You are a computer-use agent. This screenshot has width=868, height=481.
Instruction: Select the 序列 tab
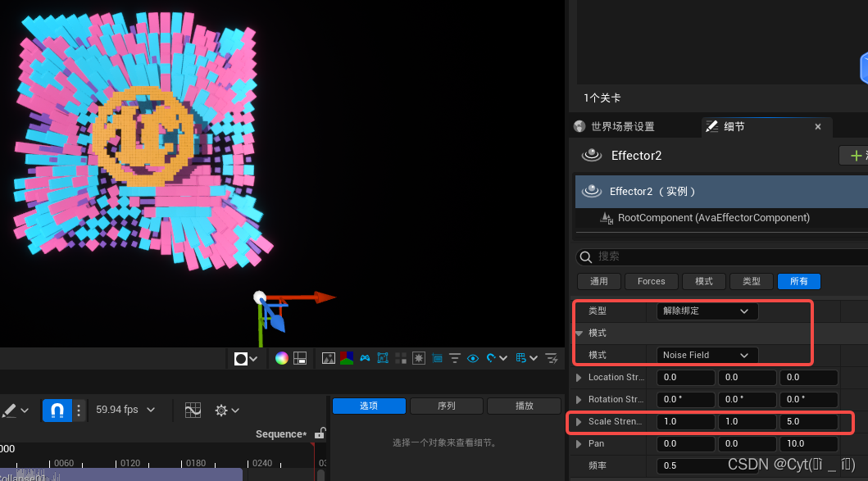coord(446,406)
